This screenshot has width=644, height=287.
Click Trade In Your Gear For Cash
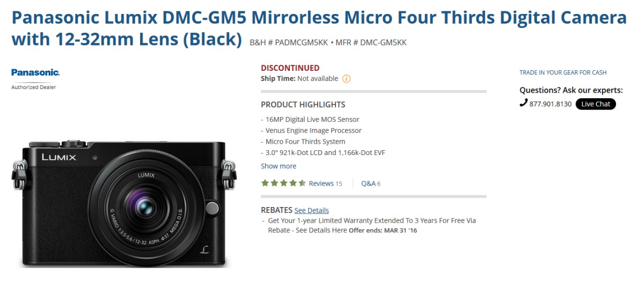[x=563, y=72]
